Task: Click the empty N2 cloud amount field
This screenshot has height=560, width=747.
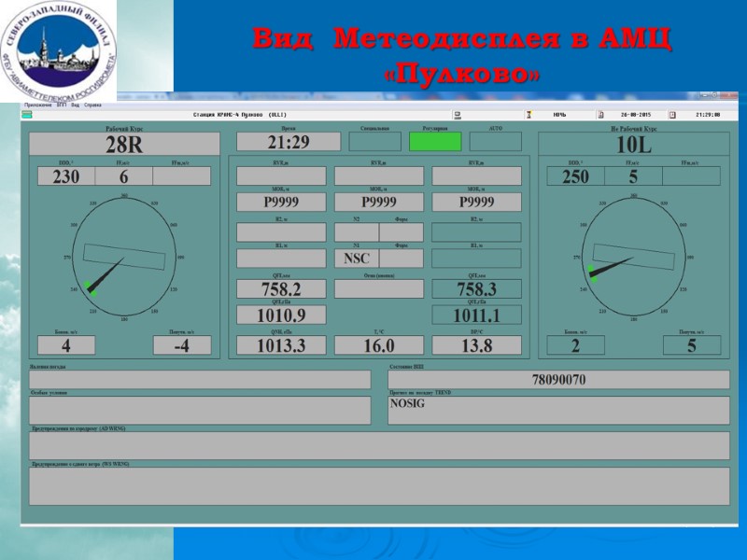Action: click(357, 231)
